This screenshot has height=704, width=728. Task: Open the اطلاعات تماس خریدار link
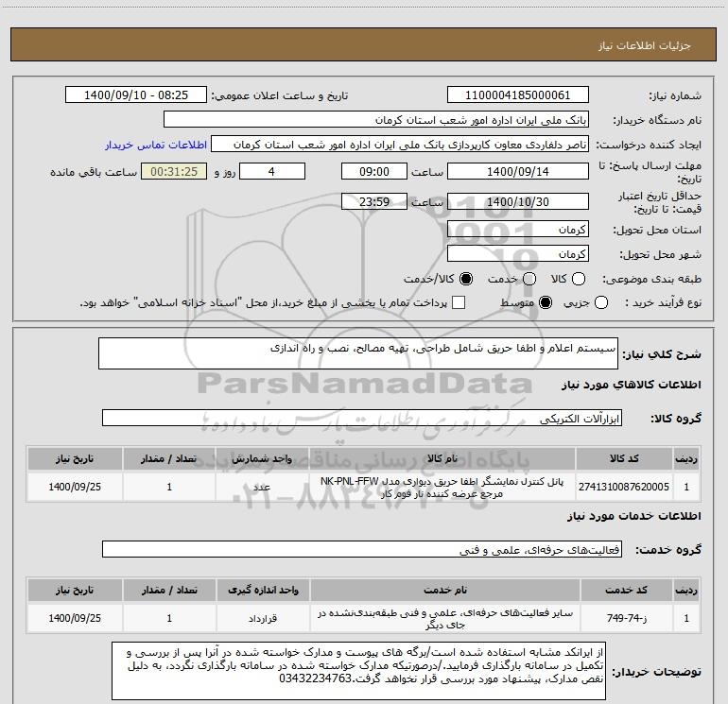coord(156,145)
